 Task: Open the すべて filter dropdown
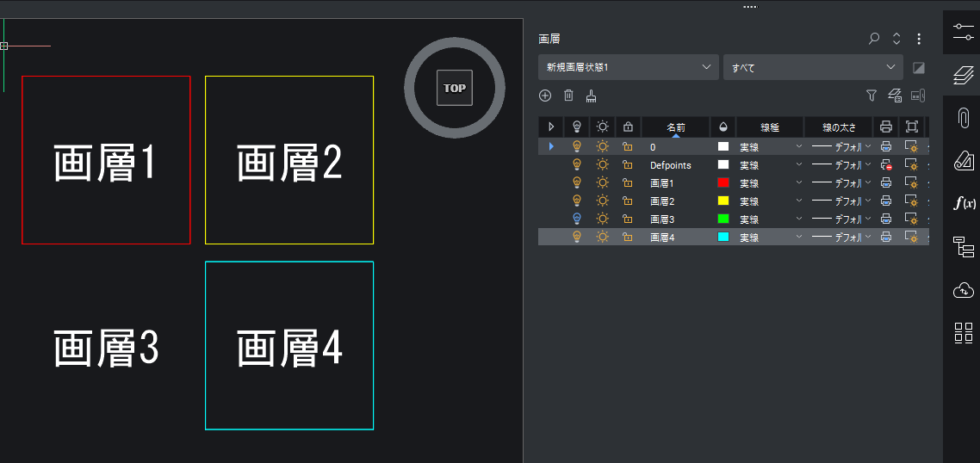pyautogui.click(x=812, y=67)
